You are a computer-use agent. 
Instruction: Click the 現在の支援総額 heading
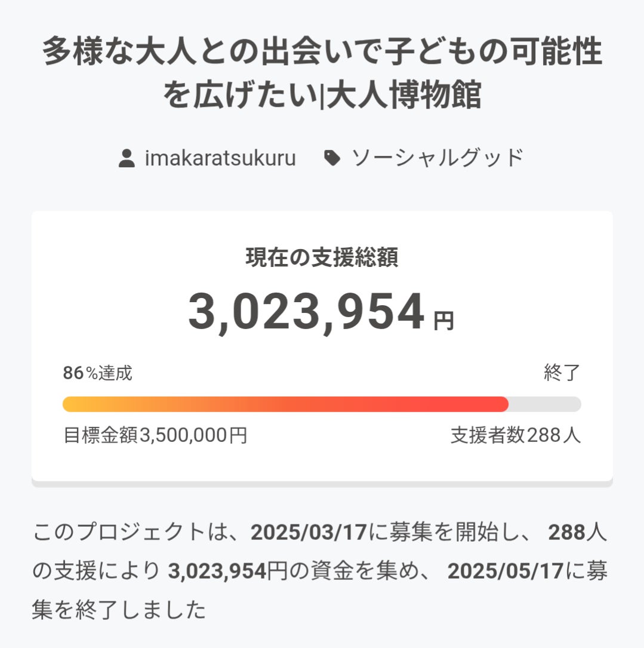322,257
